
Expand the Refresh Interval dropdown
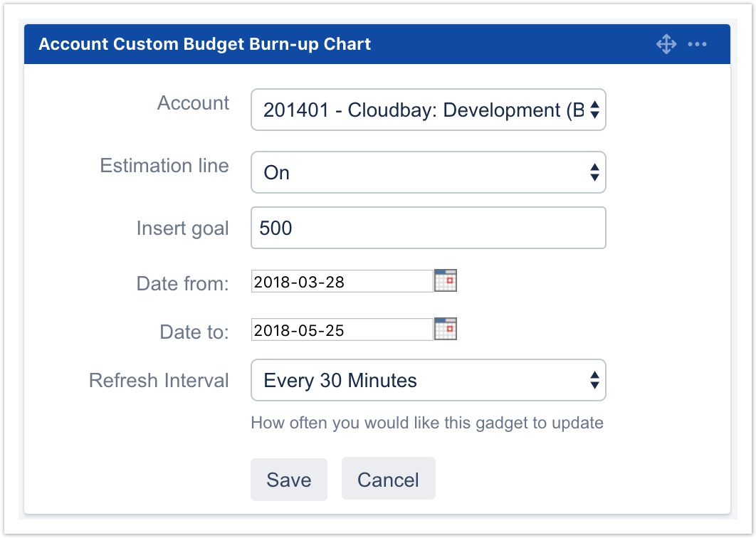point(428,381)
